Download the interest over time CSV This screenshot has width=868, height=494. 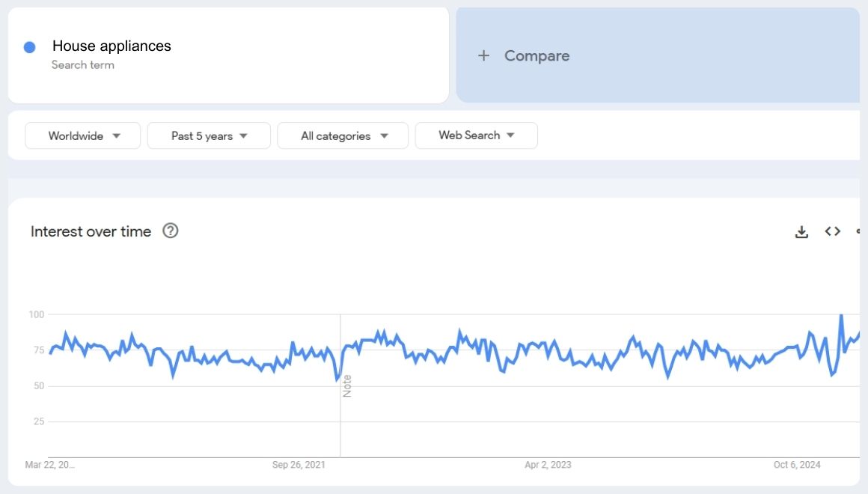[x=801, y=232]
